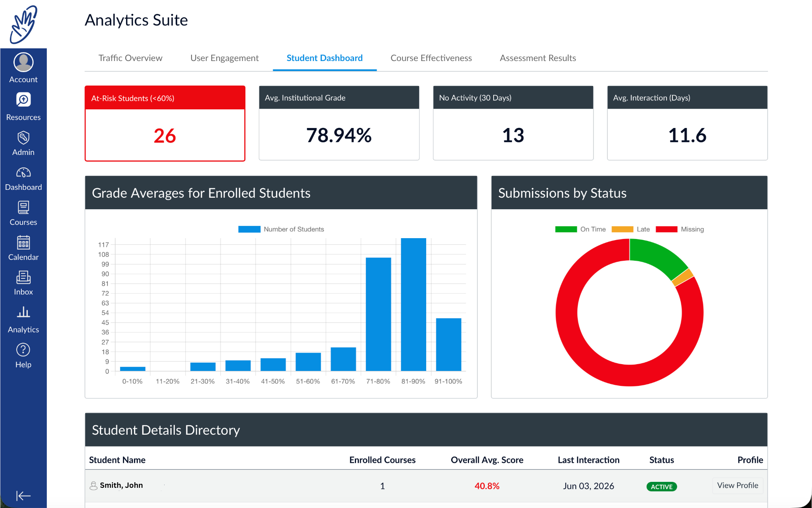Click the Smith, John student name
Screen dimensions: 812x508
(121, 485)
